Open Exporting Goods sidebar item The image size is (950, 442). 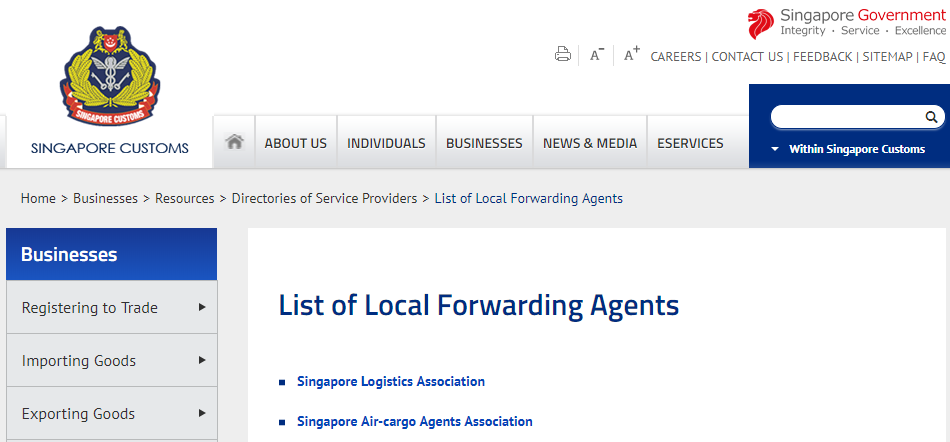(x=111, y=414)
